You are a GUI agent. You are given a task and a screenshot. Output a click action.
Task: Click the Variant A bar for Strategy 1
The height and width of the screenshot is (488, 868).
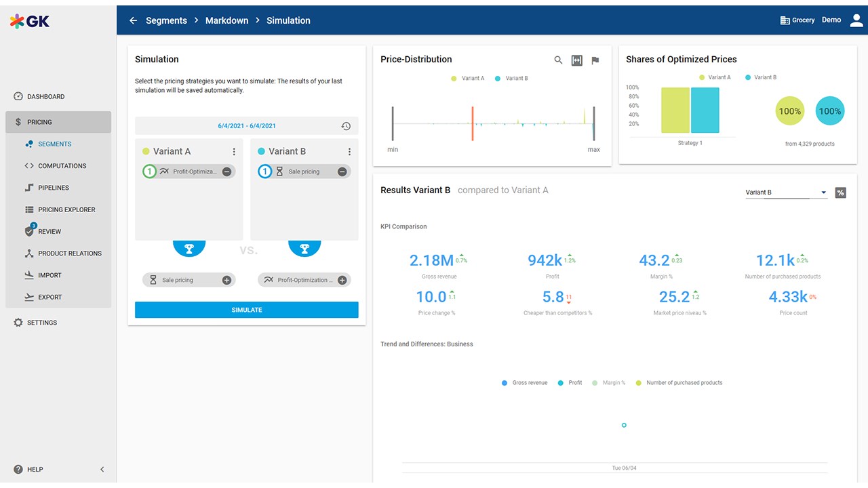tap(675, 110)
